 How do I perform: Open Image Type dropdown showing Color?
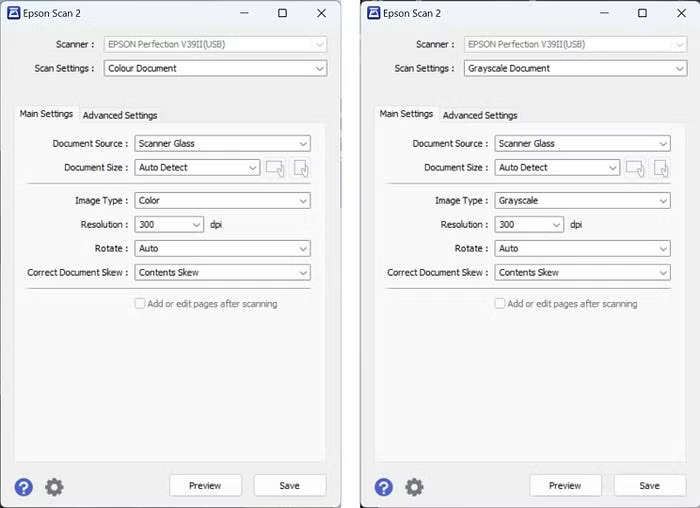point(222,200)
